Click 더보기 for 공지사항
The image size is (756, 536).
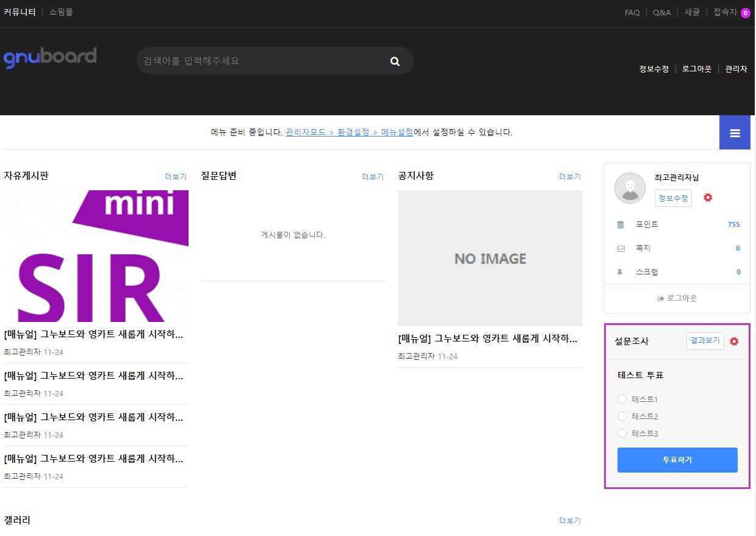tap(570, 177)
